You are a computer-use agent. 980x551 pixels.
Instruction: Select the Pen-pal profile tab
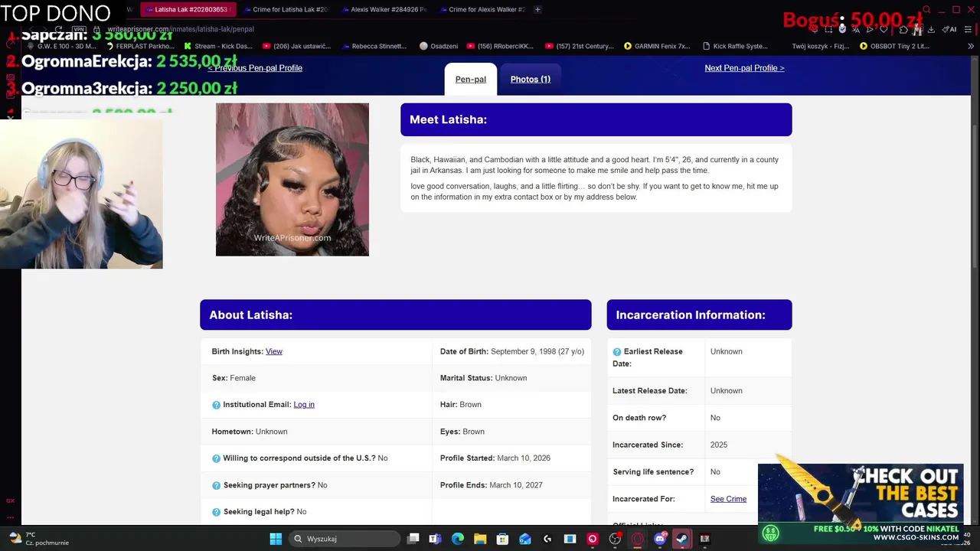click(x=470, y=80)
